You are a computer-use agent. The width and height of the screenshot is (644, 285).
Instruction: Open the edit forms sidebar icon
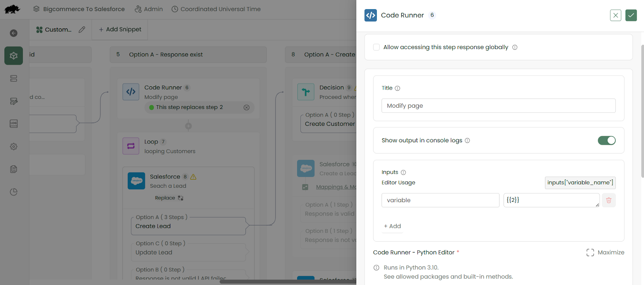14,101
